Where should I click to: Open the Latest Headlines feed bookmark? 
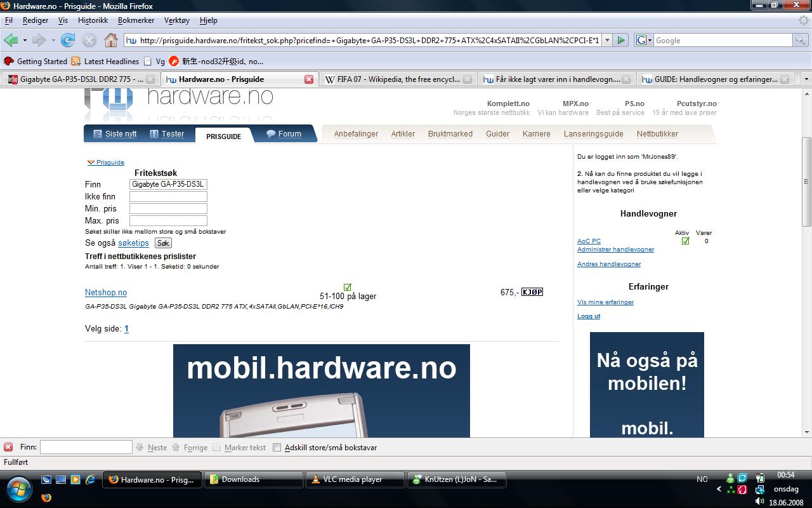click(x=105, y=62)
